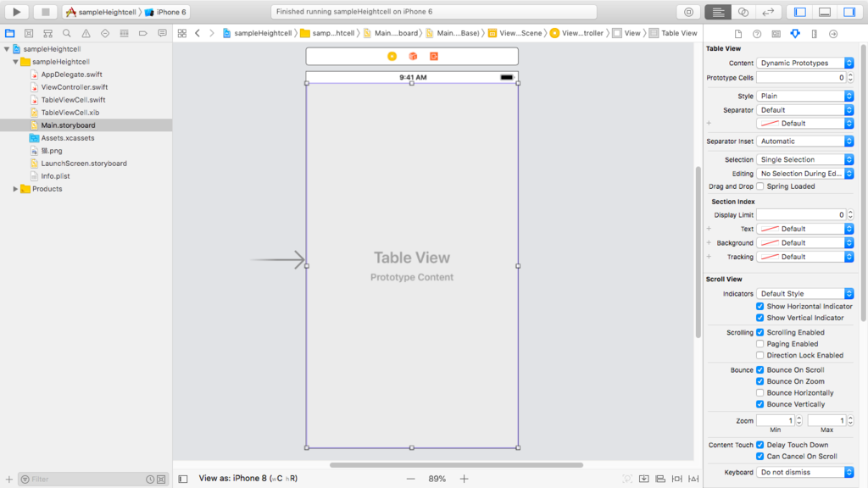Click the Prototype Cells input field
868x488 pixels.
coord(802,78)
